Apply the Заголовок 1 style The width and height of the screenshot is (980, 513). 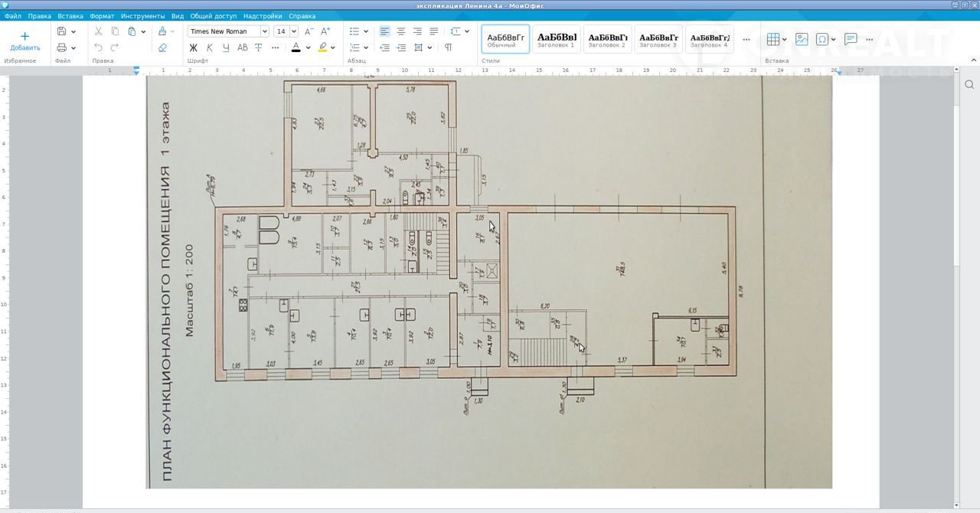coord(556,39)
